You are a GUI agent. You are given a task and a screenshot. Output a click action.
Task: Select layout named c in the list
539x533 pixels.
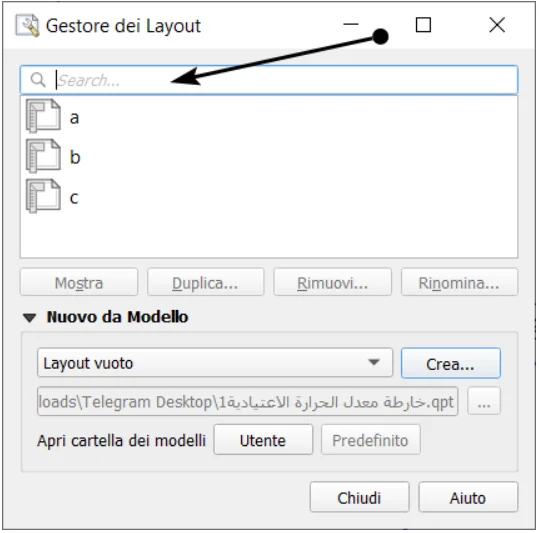coord(269,196)
